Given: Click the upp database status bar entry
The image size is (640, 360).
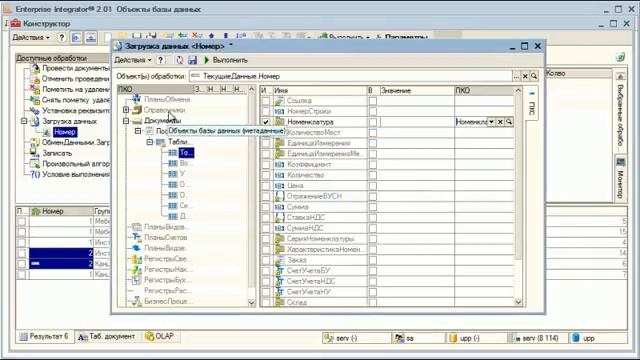Looking at the screenshot, I should pyautogui.click(x=598, y=338).
